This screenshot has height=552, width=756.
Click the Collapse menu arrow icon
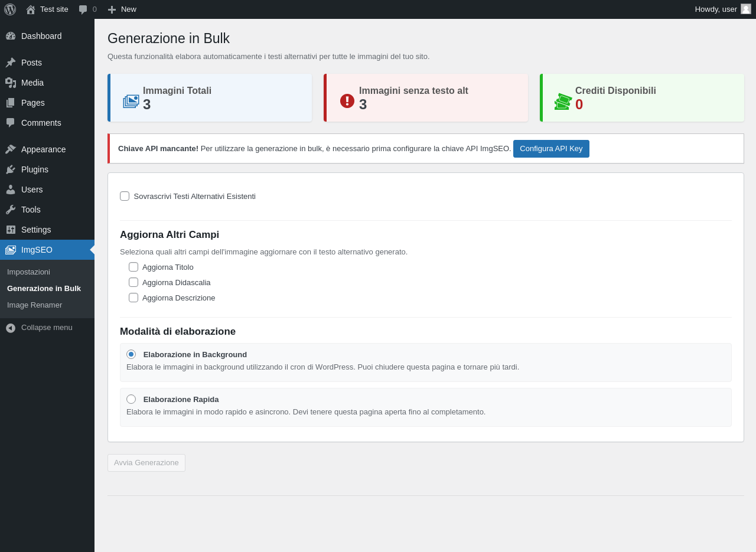click(x=11, y=328)
